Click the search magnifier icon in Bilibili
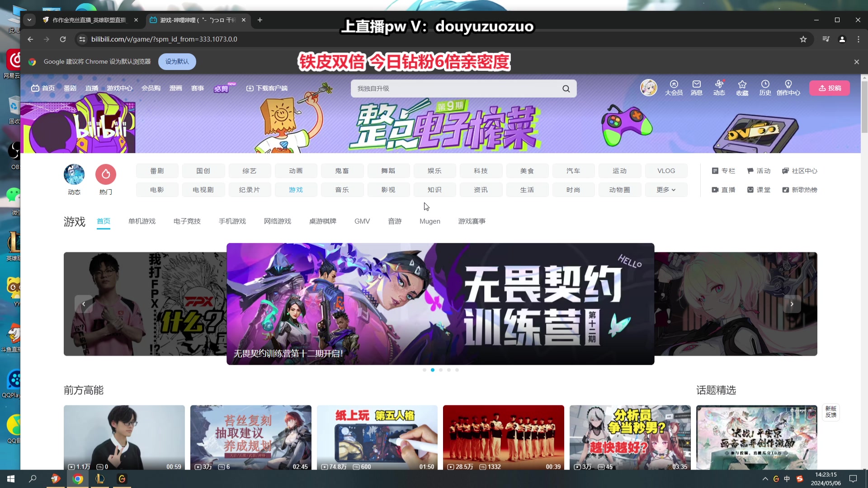This screenshot has height=488, width=868. click(x=566, y=89)
